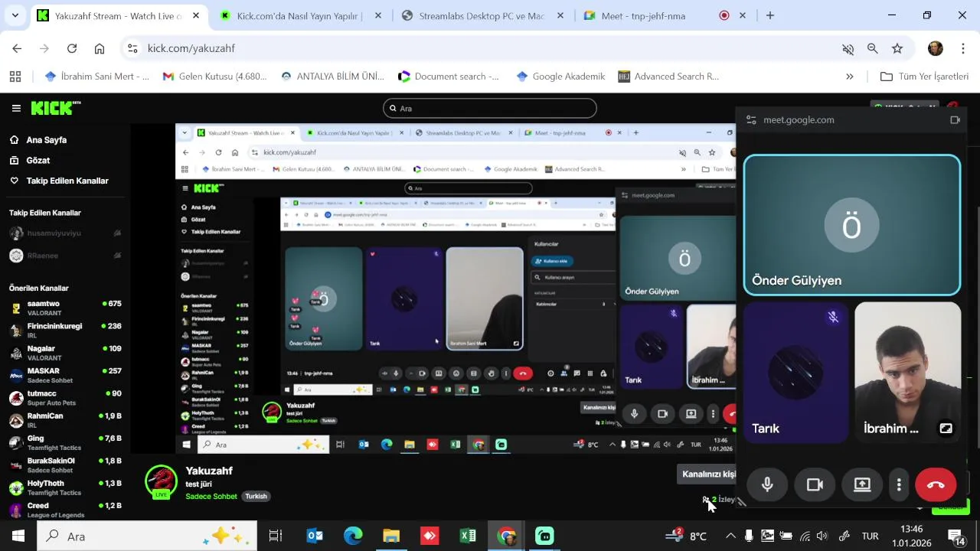The width and height of the screenshot is (980, 551).
Task: Open Windows notification center
Action: coord(956,536)
